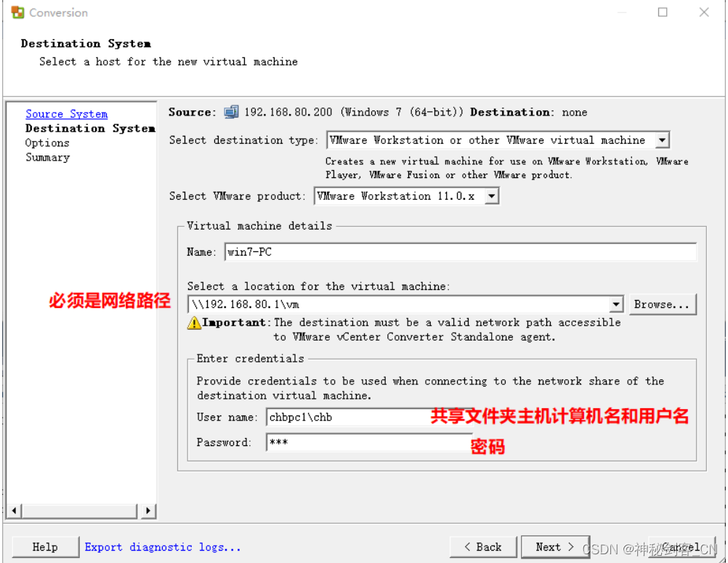Click the 'Enter credentials' group label
The width and height of the screenshot is (728, 563).
coord(250,358)
